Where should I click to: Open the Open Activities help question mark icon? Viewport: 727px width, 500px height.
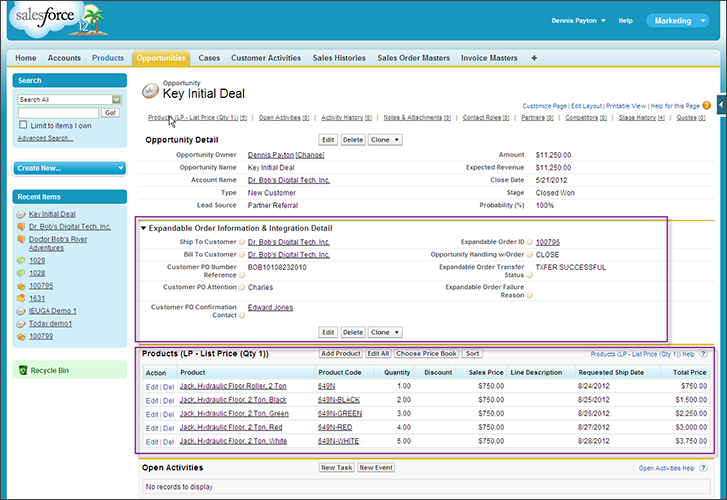(703, 468)
